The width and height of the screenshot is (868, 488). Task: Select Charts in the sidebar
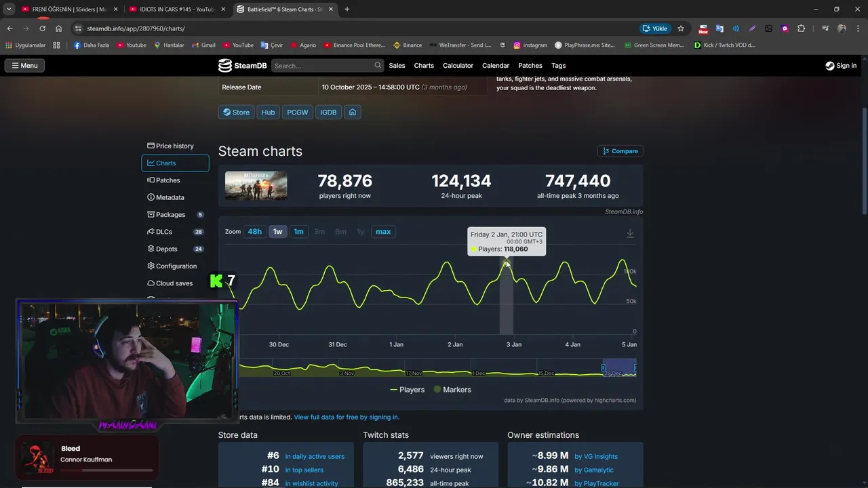(x=175, y=163)
